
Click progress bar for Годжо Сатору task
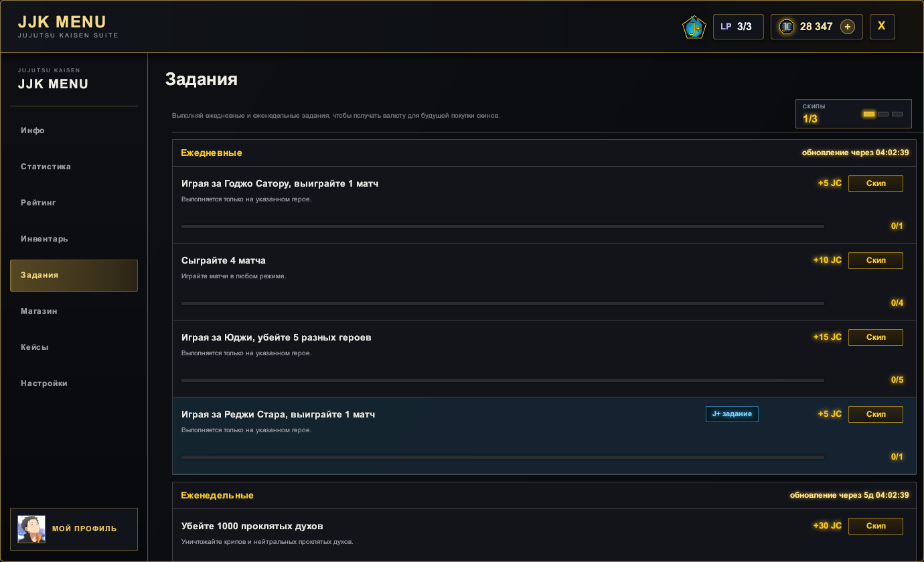click(503, 226)
